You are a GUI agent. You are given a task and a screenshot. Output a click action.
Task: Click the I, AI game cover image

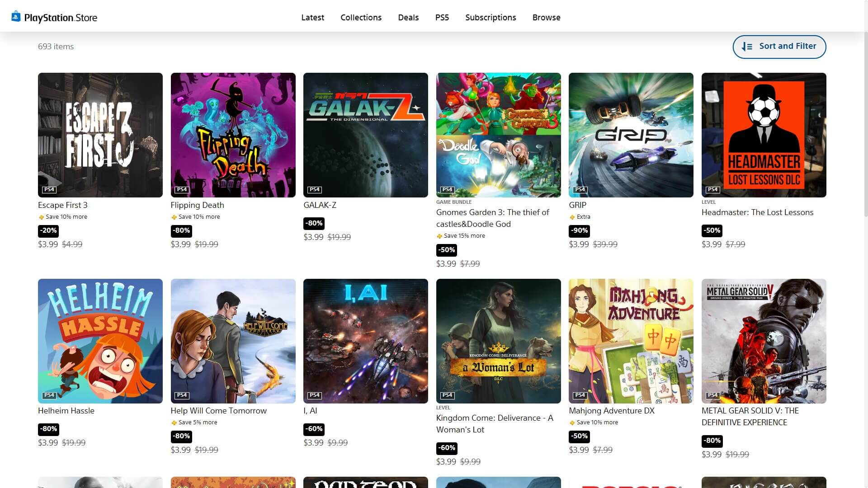coord(365,341)
